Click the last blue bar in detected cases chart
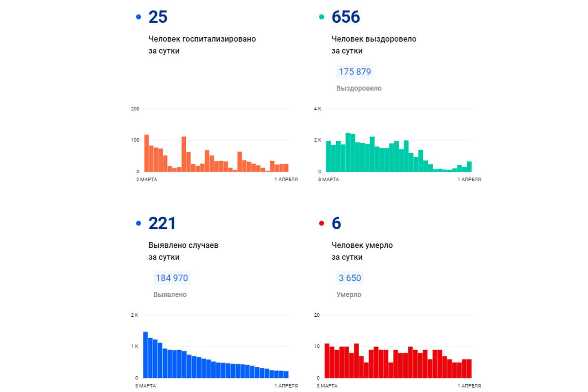This screenshot has width=588, height=392. [286, 375]
